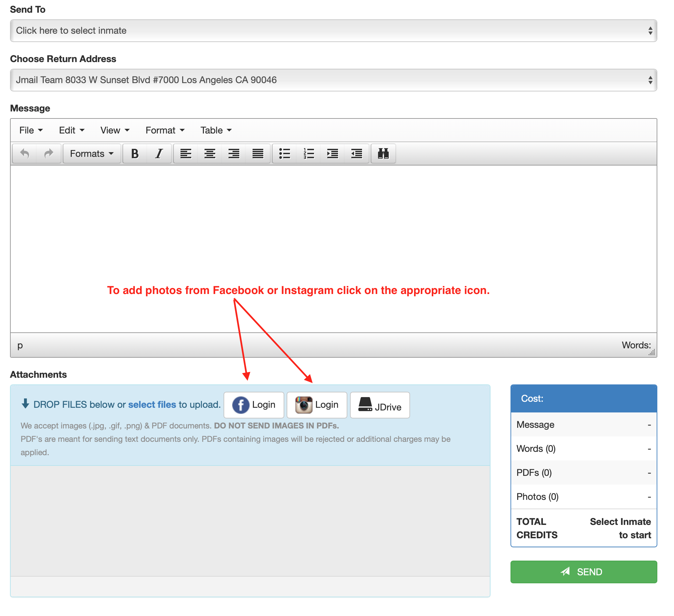The image size is (674, 616).
Task: Open the Format menu
Action: click(165, 130)
